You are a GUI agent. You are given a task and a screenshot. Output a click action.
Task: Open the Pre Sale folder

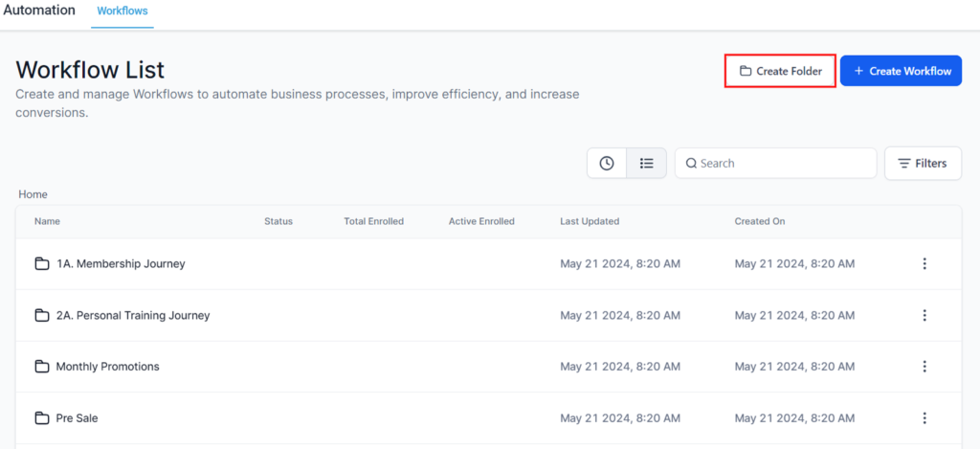78,418
